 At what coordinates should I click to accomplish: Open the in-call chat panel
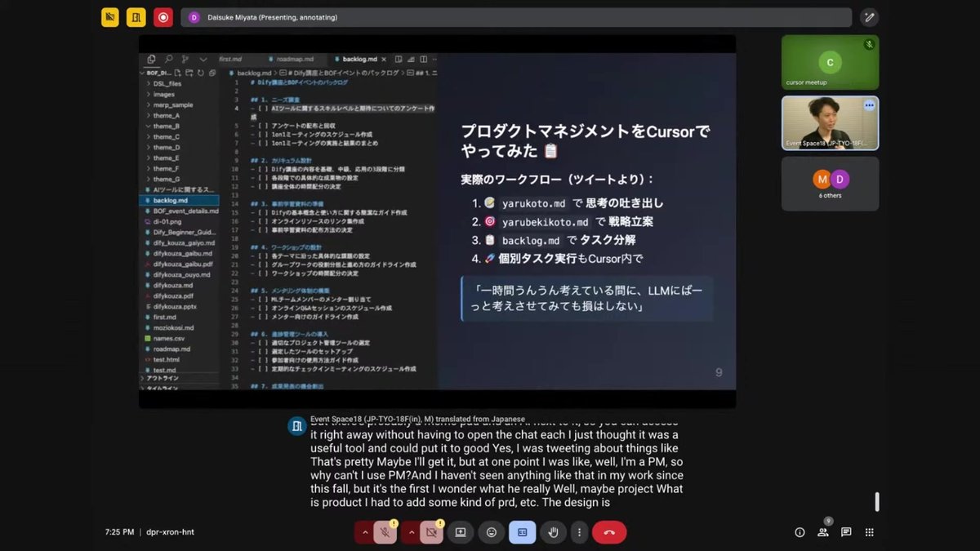[x=847, y=532]
